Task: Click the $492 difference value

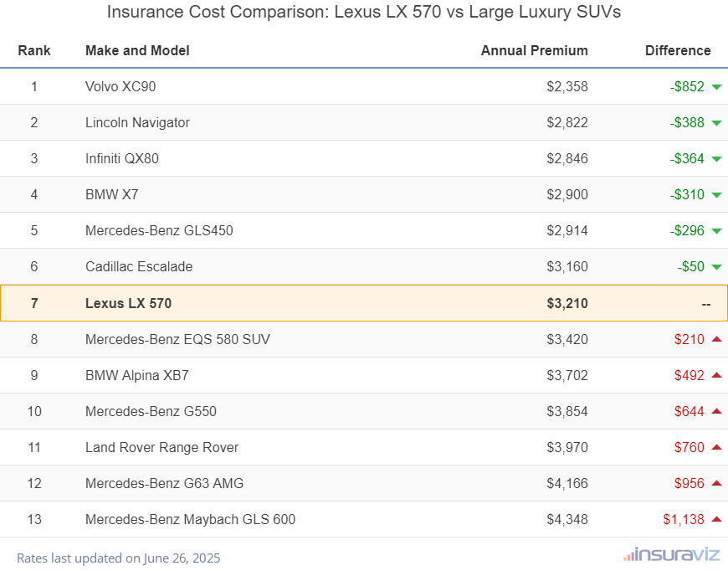Action: click(x=690, y=375)
